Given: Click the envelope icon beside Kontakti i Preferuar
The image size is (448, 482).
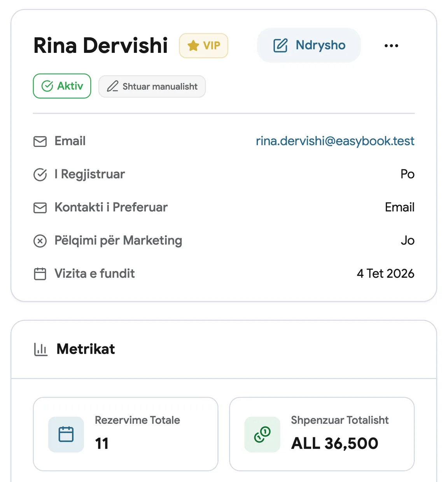Looking at the screenshot, I should coord(40,208).
